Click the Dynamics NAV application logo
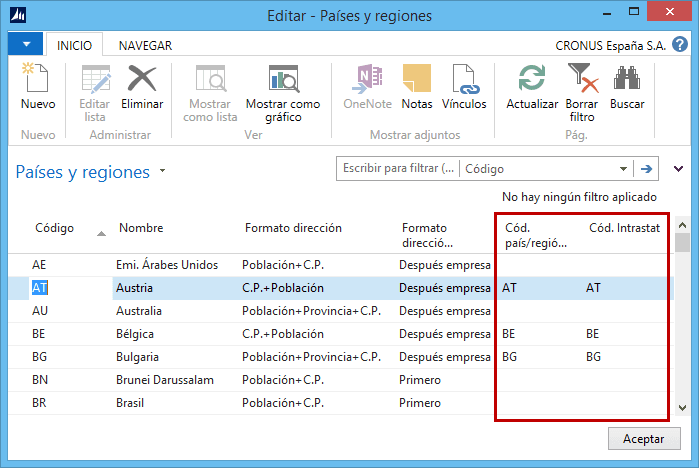 [18, 15]
